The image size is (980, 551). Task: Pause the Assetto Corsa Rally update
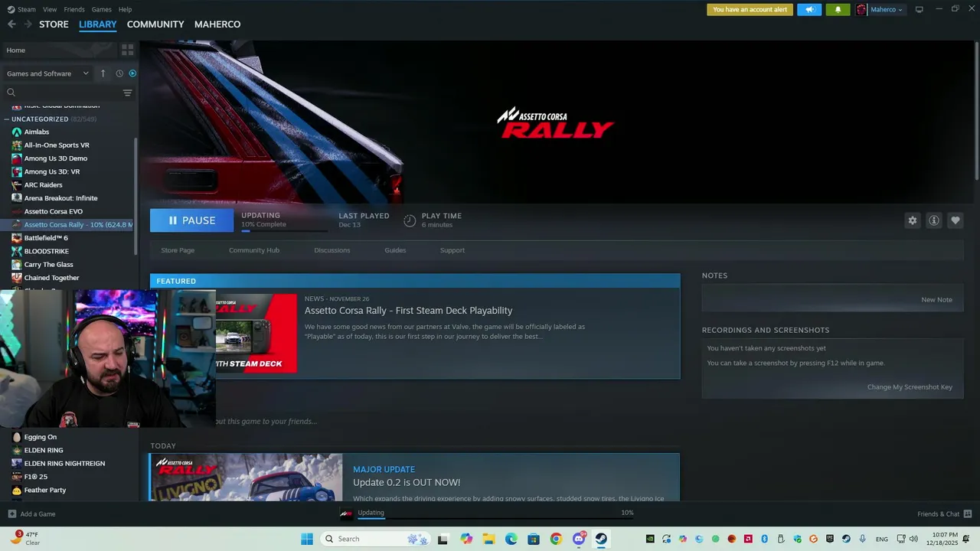pos(191,220)
